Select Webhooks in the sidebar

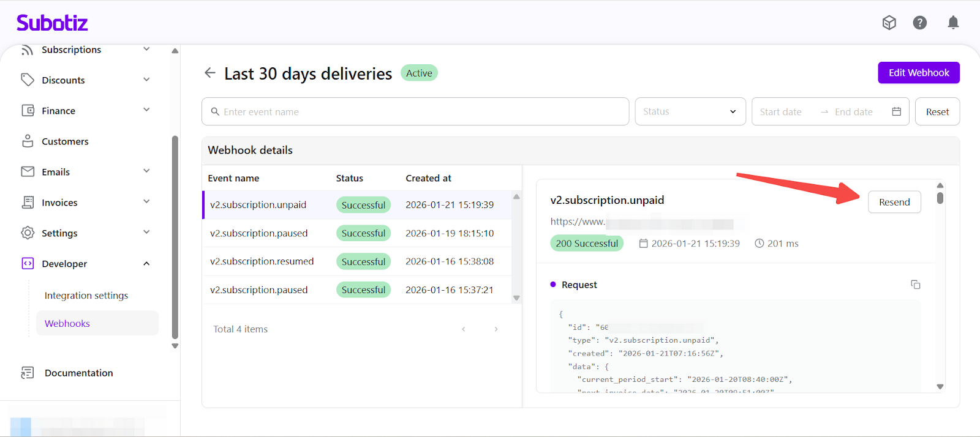(x=67, y=324)
